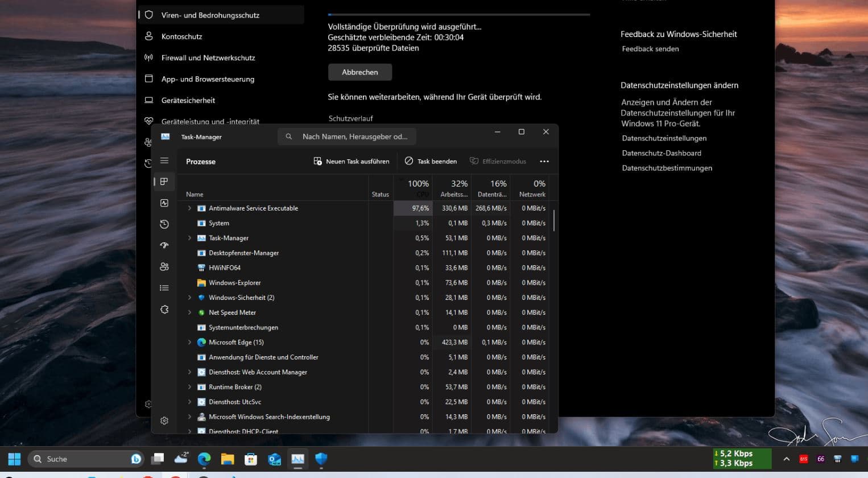Image resolution: width=868 pixels, height=478 pixels.
Task: Click the three-dot more options in Task Manager
Action: coord(544,162)
